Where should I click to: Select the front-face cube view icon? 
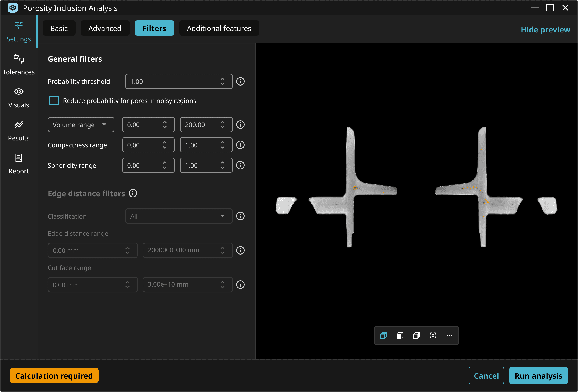pyautogui.click(x=400, y=335)
